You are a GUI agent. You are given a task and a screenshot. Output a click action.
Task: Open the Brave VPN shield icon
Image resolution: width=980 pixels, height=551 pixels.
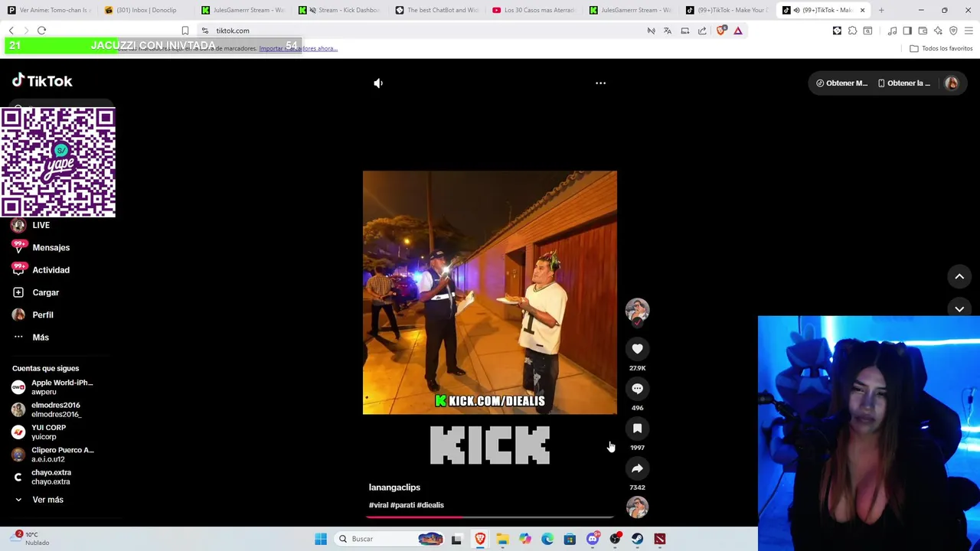(x=953, y=31)
